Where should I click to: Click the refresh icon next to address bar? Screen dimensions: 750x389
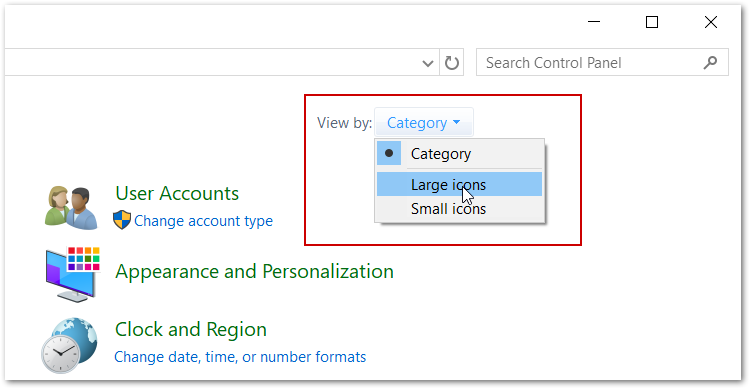click(x=452, y=63)
